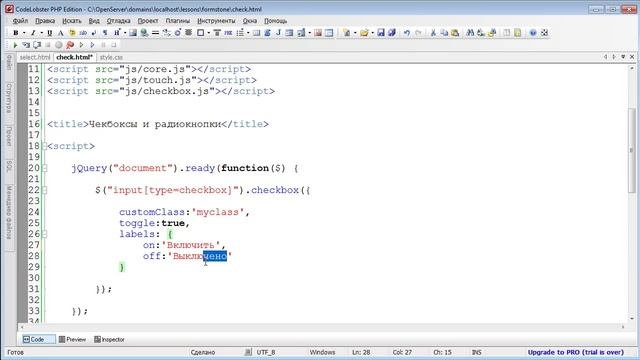Open the SQL side panel

(9, 167)
